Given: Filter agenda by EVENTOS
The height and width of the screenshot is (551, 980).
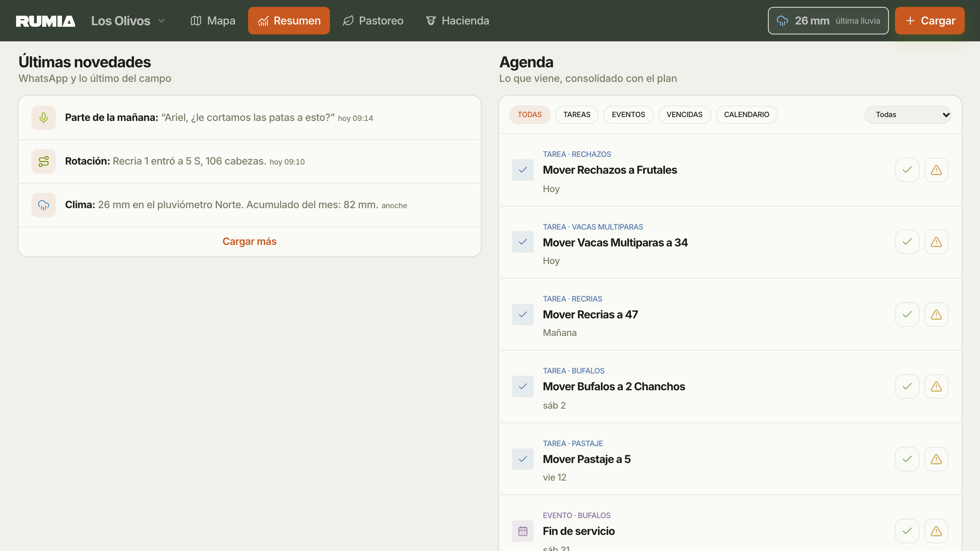Looking at the screenshot, I should 629,115.
